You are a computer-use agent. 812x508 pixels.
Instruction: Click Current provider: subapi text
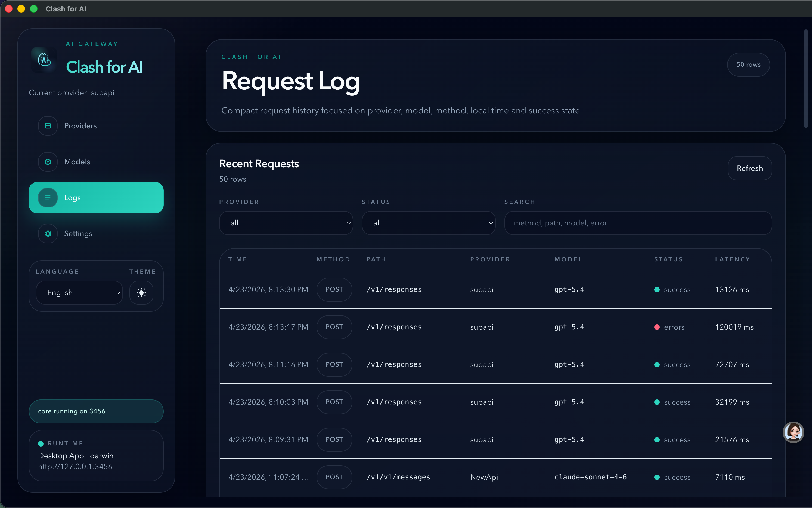tap(72, 93)
